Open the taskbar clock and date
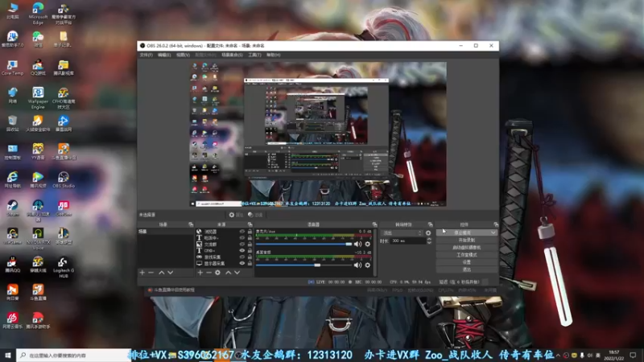 point(613,355)
